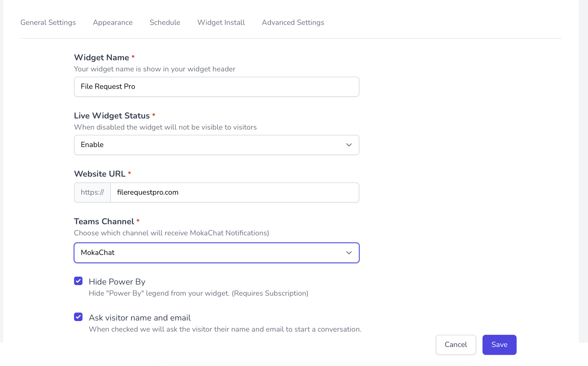Open the Advanced Settings tab

pyautogui.click(x=293, y=22)
